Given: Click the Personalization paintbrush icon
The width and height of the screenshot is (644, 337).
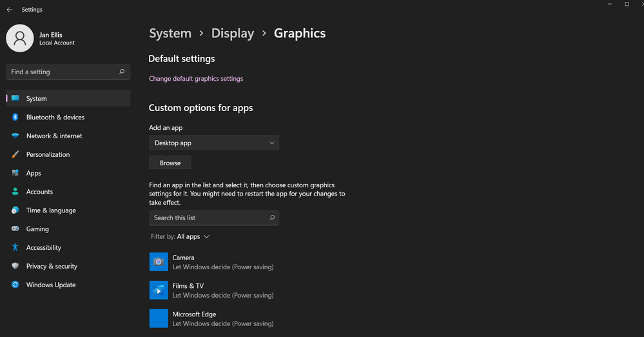Looking at the screenshot, I should coord(15,155).
